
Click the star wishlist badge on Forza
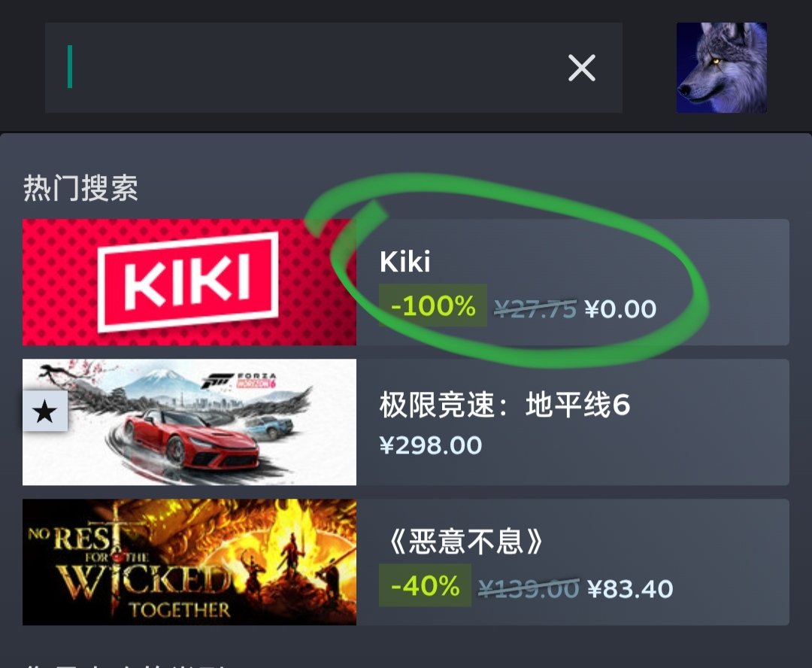[45, 411]
